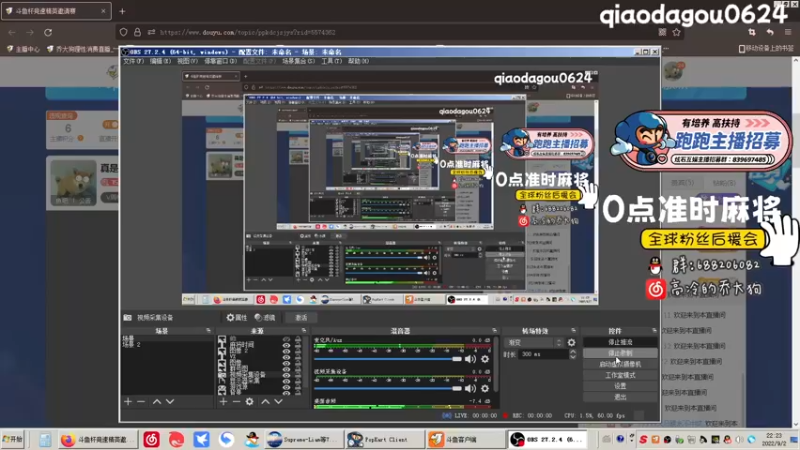Move the selected source down

coord(279,402)
